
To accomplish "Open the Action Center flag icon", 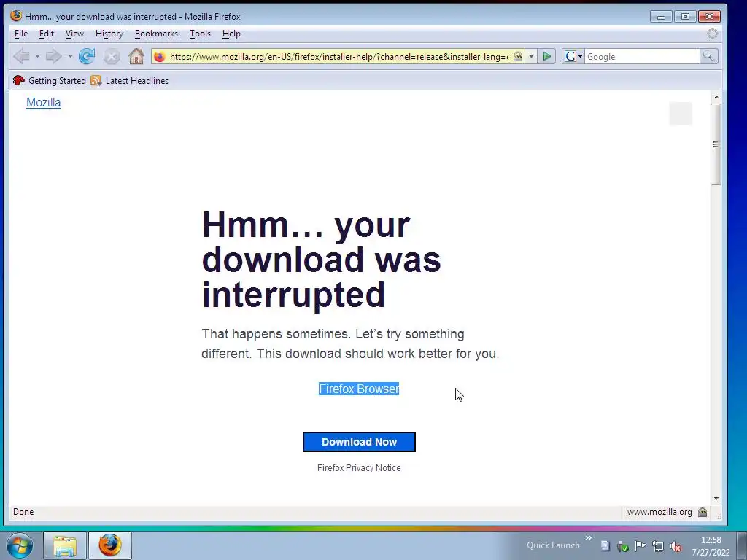I will tap(640, 546).
